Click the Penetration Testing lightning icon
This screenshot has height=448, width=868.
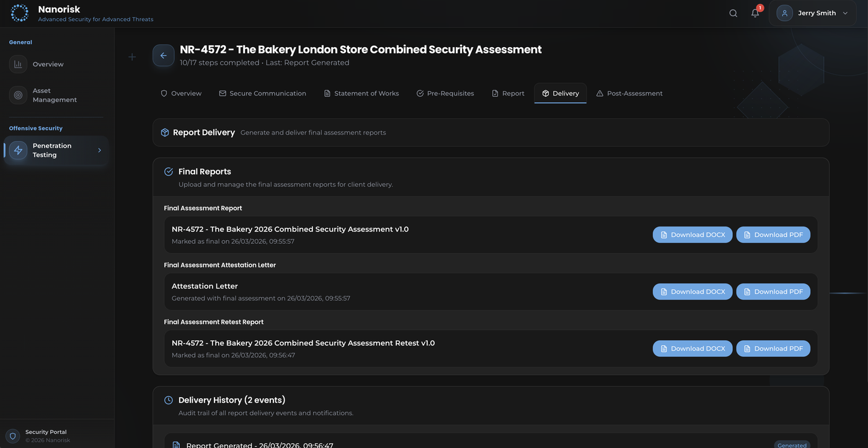click(18, 151)
